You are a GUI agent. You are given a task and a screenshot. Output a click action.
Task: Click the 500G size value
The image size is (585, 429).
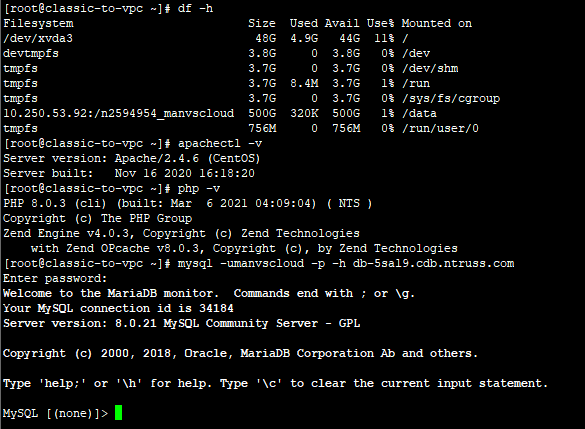tap(262, 113)
